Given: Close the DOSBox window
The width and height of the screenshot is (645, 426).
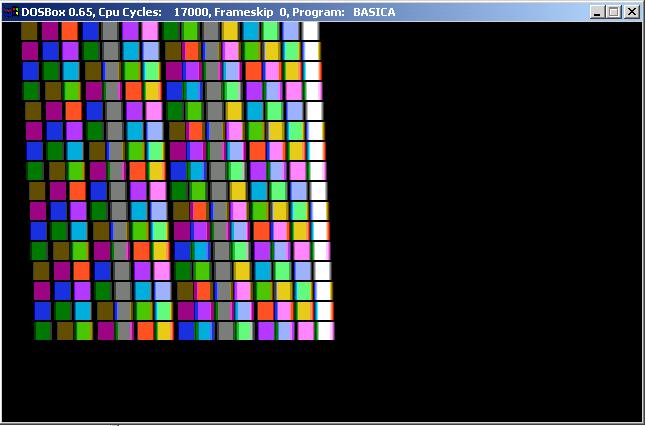Looking at the screenshot, I should tap(632, 12).
